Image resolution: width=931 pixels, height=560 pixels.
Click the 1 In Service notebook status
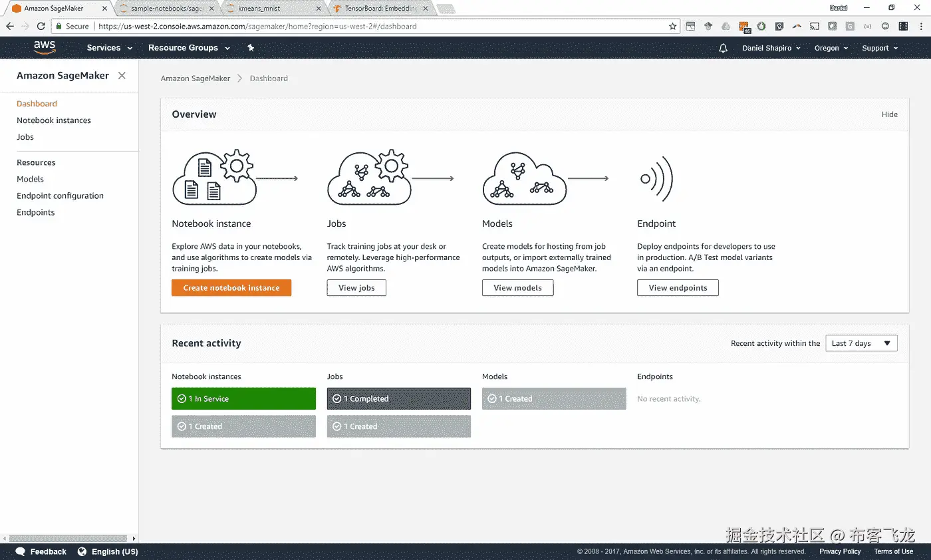pos(243,398)
